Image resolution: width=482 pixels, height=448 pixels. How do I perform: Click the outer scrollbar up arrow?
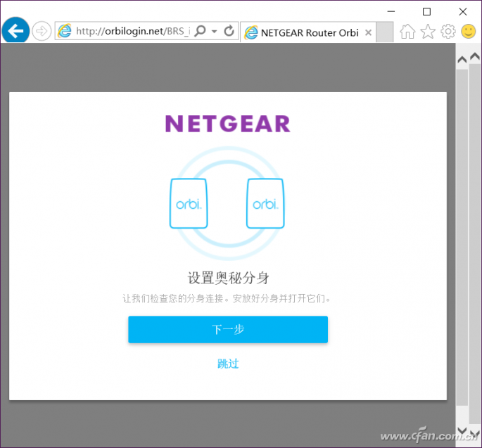tap(475, 56)
